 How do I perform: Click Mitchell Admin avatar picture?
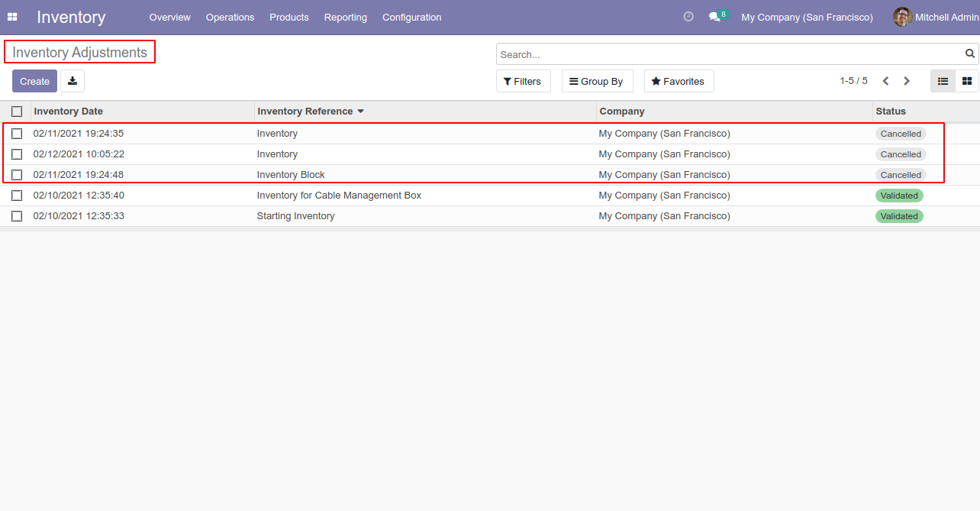[x=903, y=17]
